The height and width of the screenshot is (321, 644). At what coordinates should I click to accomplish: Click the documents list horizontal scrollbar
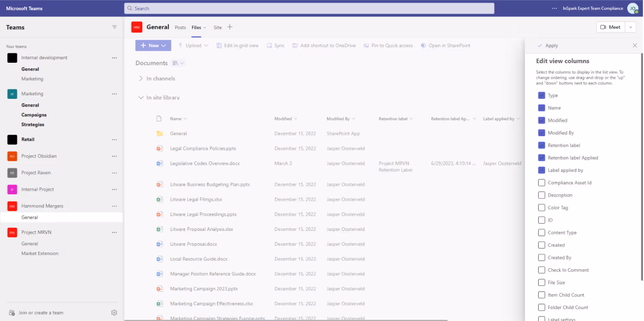click(x=286, y=320)
